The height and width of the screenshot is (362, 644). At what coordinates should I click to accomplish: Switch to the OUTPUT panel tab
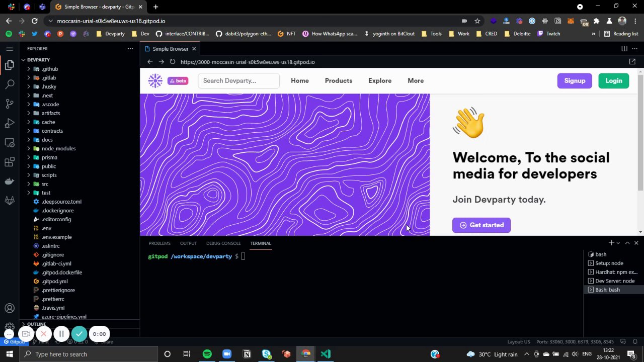[x=188, y=243]
